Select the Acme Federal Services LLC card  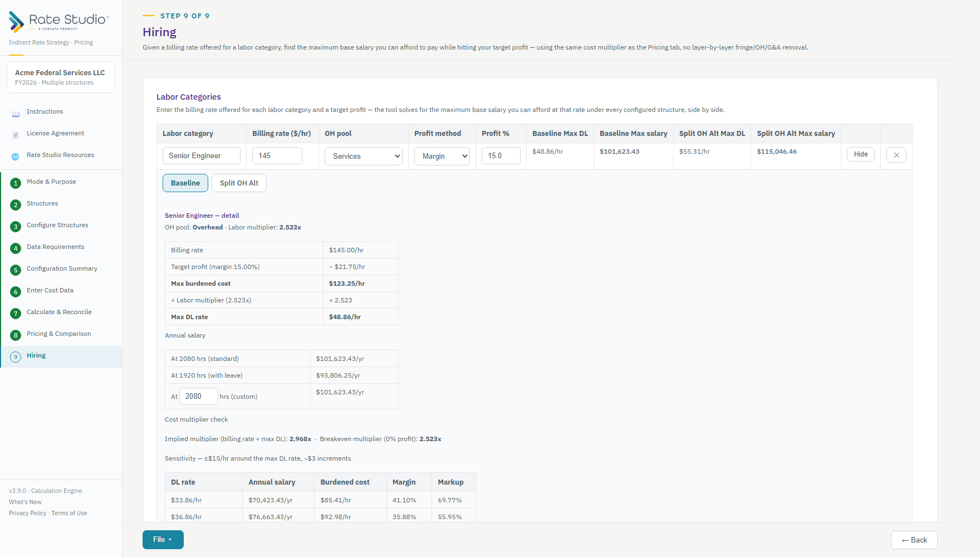[61, 77]
